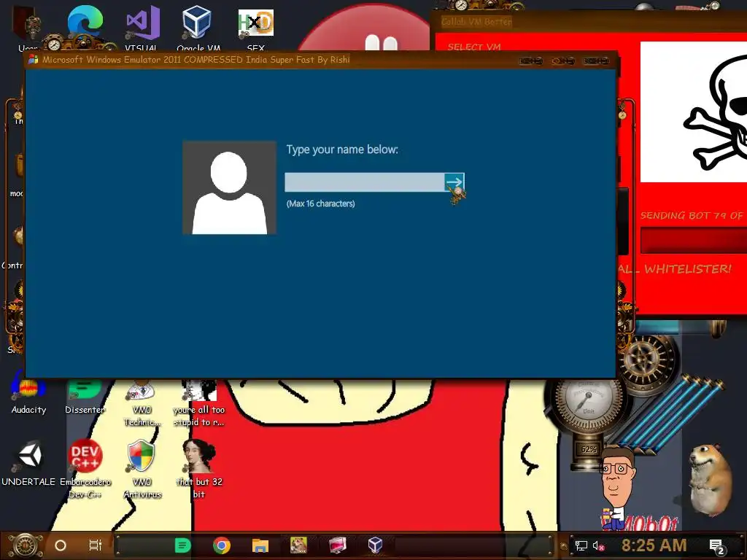This screenshot has height=560, width=747.
Task: Click the red sending-bot progress bar
Action: 694,240
